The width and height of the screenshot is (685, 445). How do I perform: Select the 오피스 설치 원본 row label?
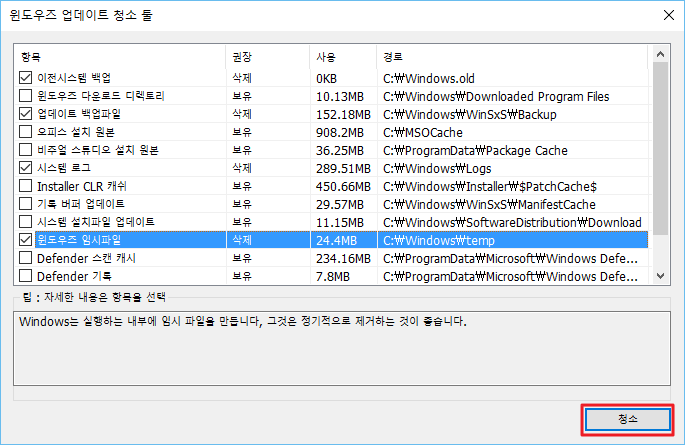[x=76, y=132]
